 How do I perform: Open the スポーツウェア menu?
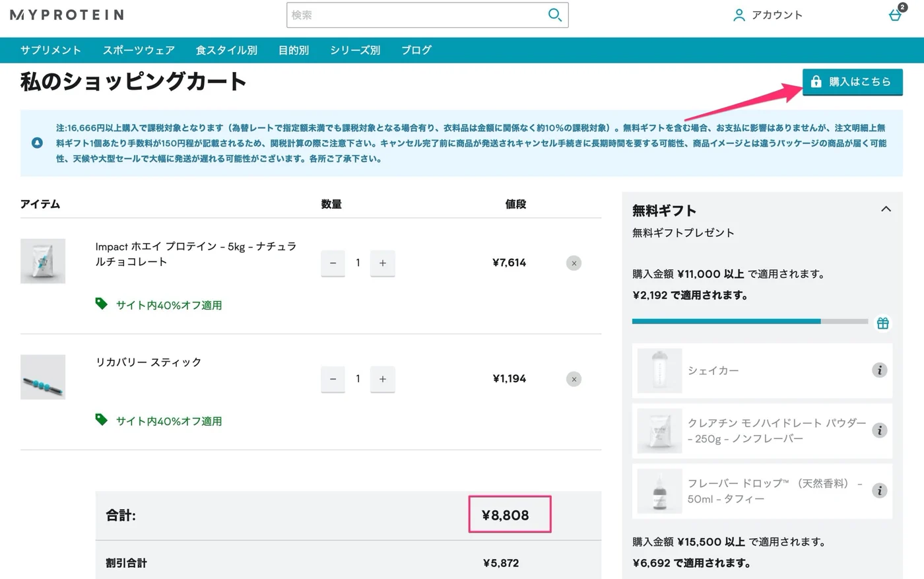[139, 50]
